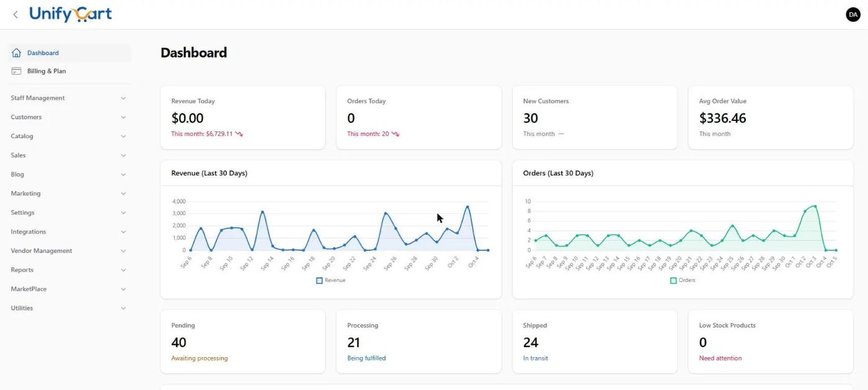868x390 pixels.
Task: Click the Dashboard home icon
Action: (16, 53)
